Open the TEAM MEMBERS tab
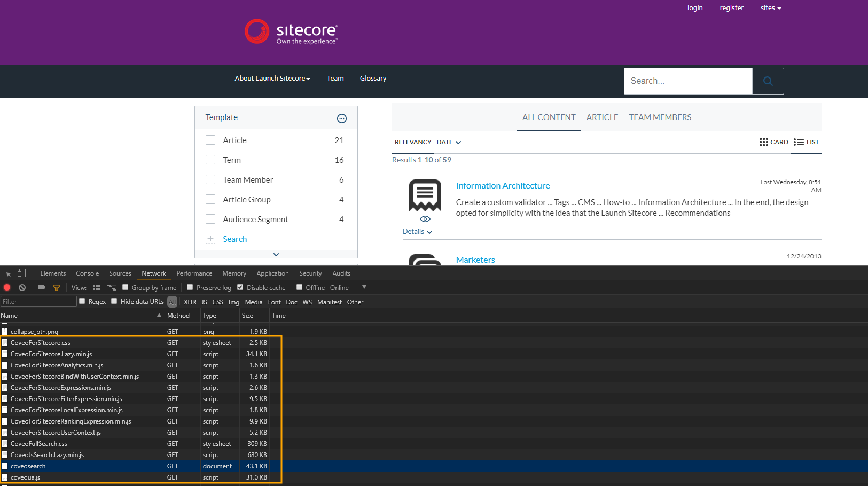Image resolution: width=868 pixels, height=486 pixels. (x=660, y=117)
